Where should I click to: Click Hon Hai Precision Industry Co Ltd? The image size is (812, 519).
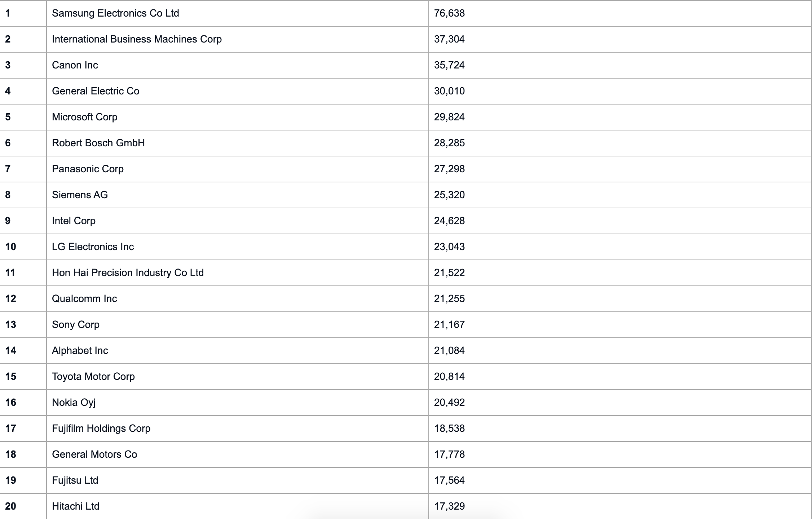[x=128, y=273]
